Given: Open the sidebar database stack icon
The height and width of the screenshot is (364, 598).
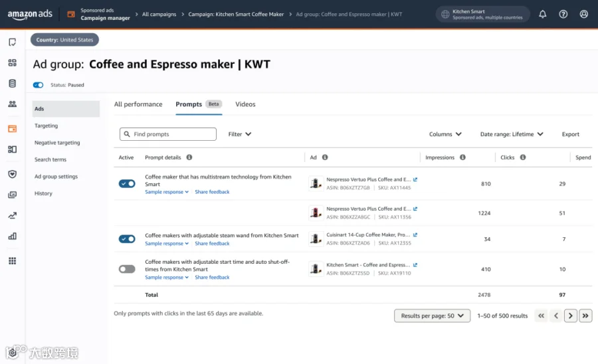Looking at the screenshot, I should pos(12,83).
